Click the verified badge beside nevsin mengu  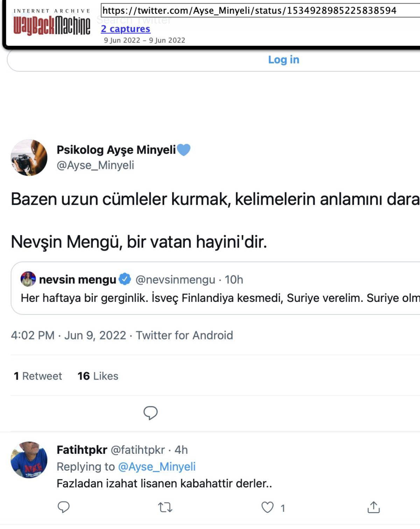click(x=125, y=279)
